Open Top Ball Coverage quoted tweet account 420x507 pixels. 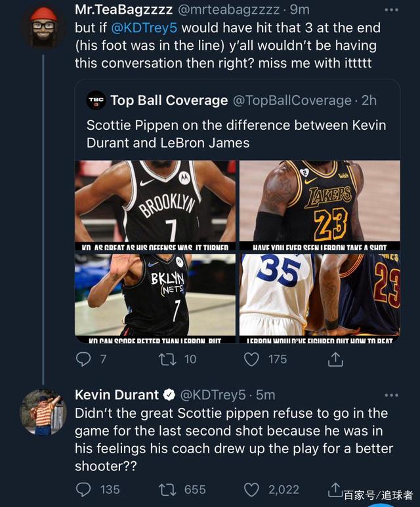click(169, 100)
